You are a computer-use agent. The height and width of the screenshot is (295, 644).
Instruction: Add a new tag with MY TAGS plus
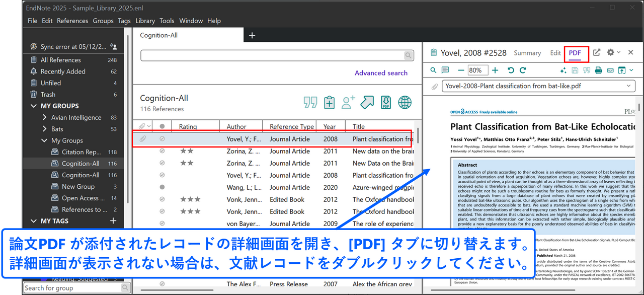click(x=113, y=221)
